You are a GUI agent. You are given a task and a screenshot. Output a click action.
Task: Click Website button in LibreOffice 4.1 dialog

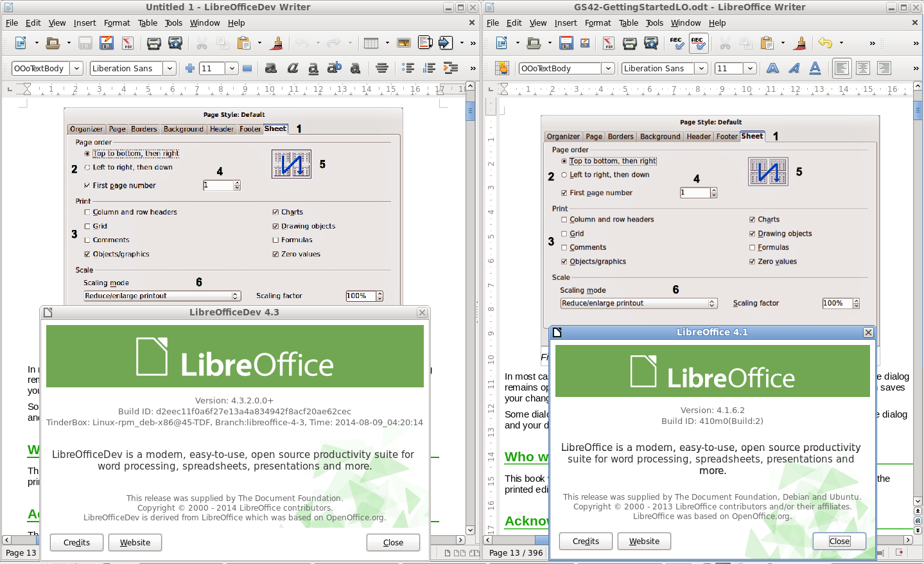point(644,541)
